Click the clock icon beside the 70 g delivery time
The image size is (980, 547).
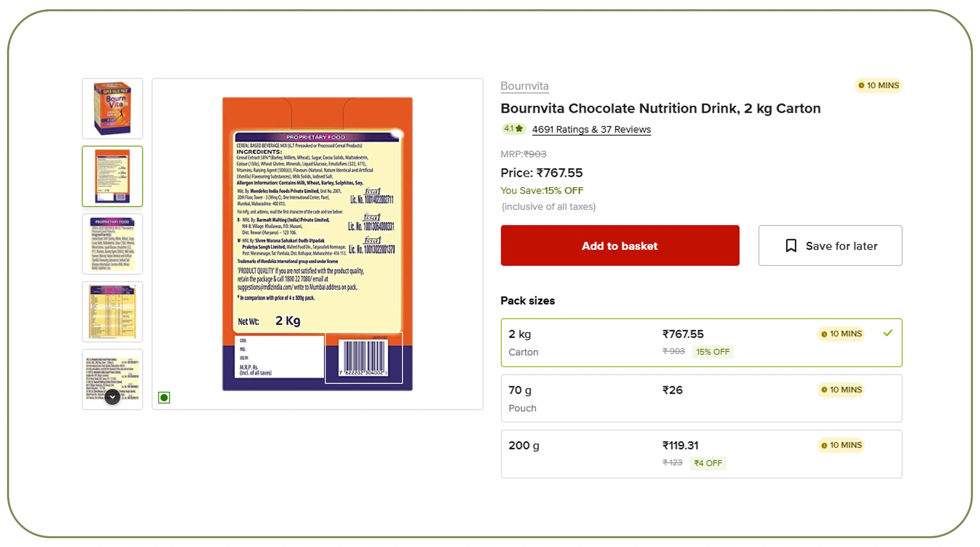pyautogui.click(x=824, y=390)
